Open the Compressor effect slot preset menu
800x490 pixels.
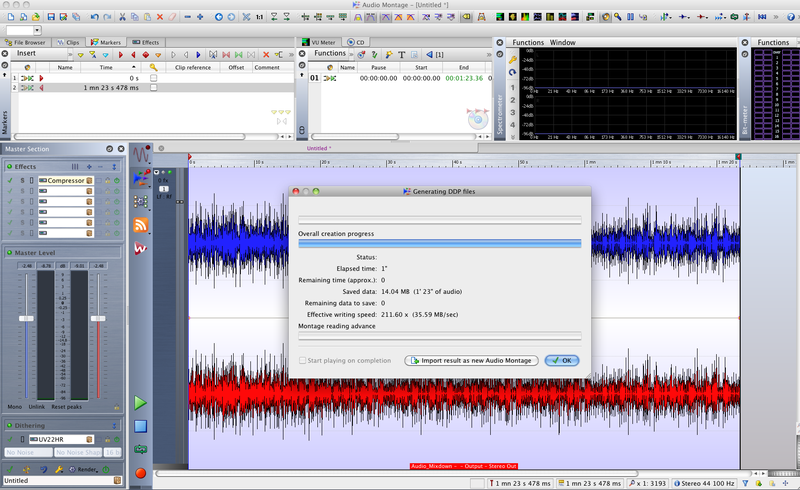tap(90, 180)
